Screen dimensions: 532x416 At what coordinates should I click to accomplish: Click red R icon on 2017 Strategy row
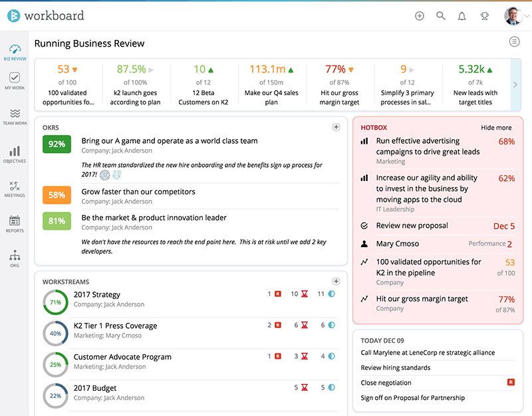278,294
